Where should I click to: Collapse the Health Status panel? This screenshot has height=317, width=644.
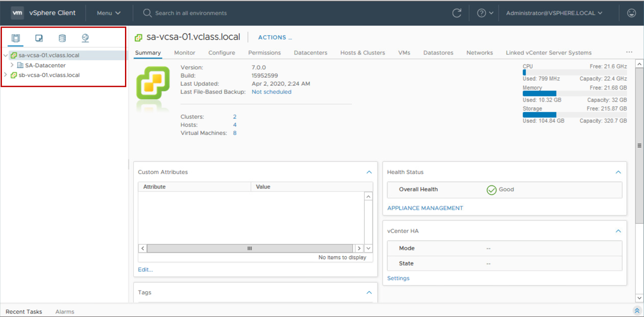(618, 172)
